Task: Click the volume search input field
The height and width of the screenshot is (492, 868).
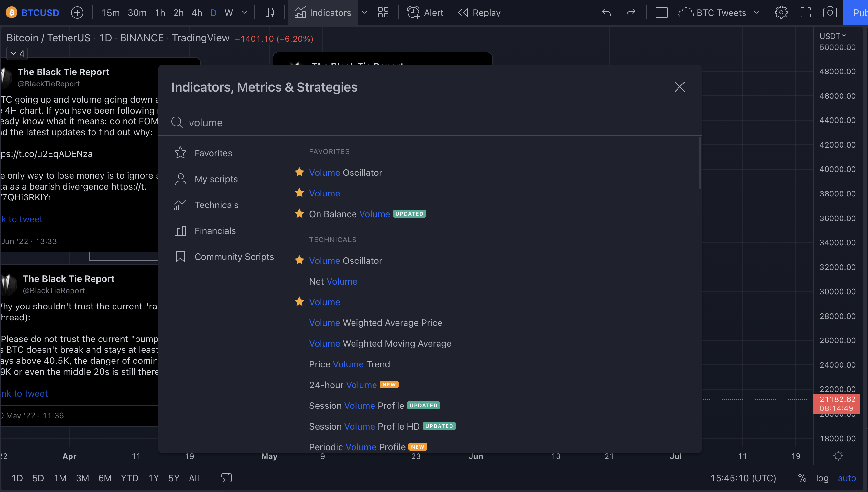Action: pyautogui.click(x=430, y=122)
